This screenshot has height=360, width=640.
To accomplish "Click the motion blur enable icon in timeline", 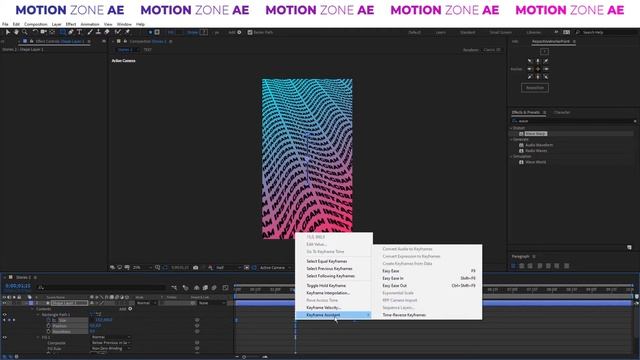I will tap(214, 288).
